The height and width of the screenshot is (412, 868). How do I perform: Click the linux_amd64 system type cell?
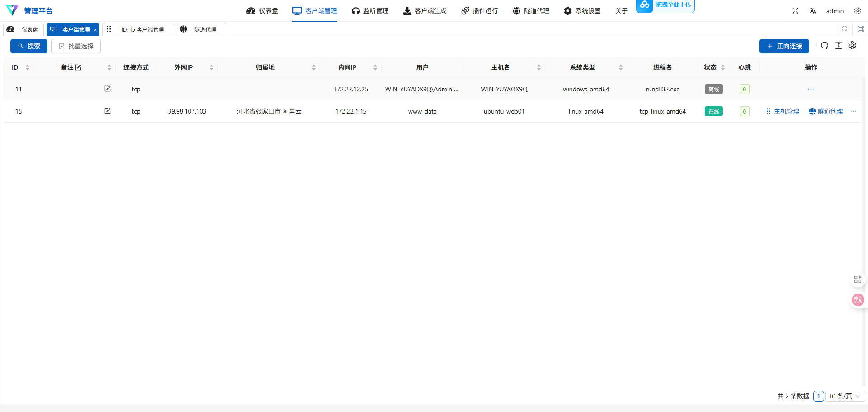[x=586, y=111]
